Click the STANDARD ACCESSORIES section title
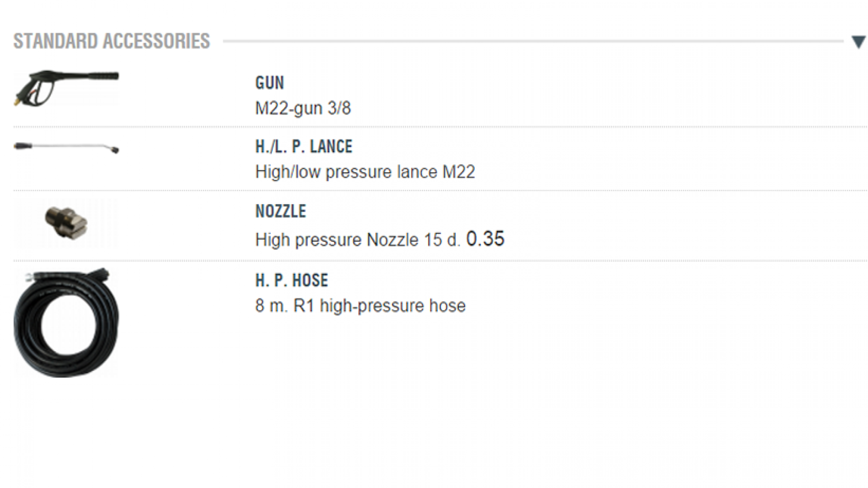The height and width of the screenshot is (488, 868). coord(112,41)
